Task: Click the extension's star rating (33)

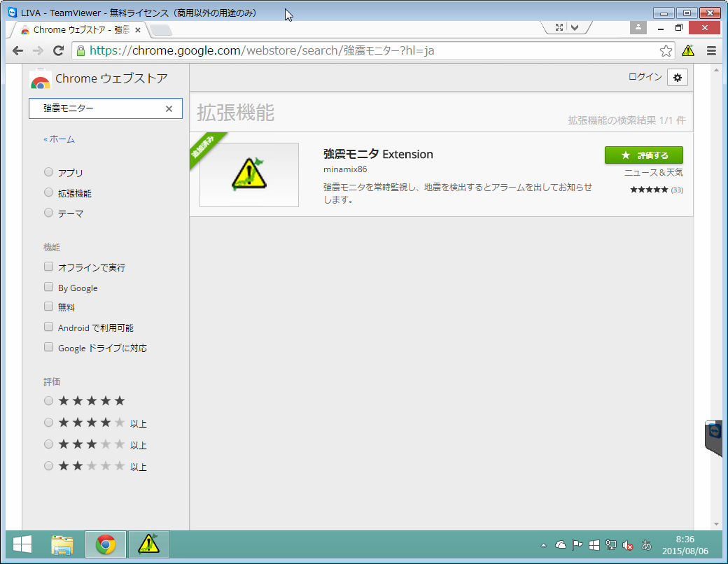Action: tap(657, 190)
